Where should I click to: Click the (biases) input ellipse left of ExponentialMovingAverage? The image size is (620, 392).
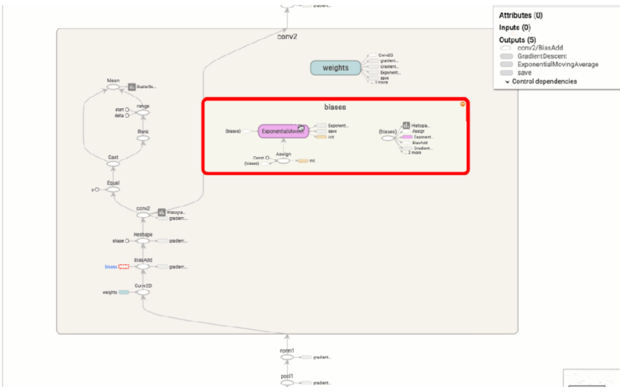[x=246, y=131]
